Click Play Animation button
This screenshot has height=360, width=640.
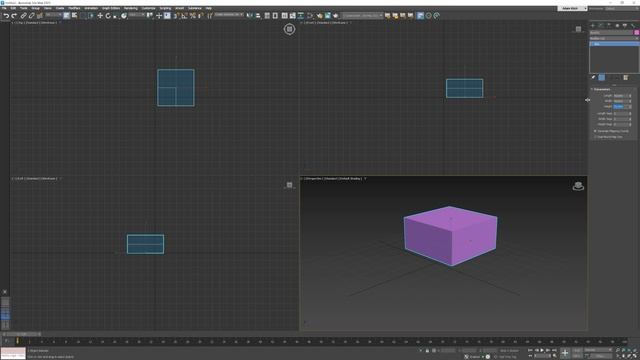click(542, 350)
